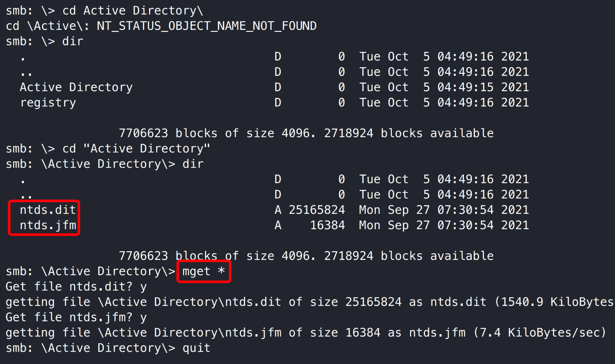
Task: Click the D attribute in the registry row
Action: (x=278, y=103)
